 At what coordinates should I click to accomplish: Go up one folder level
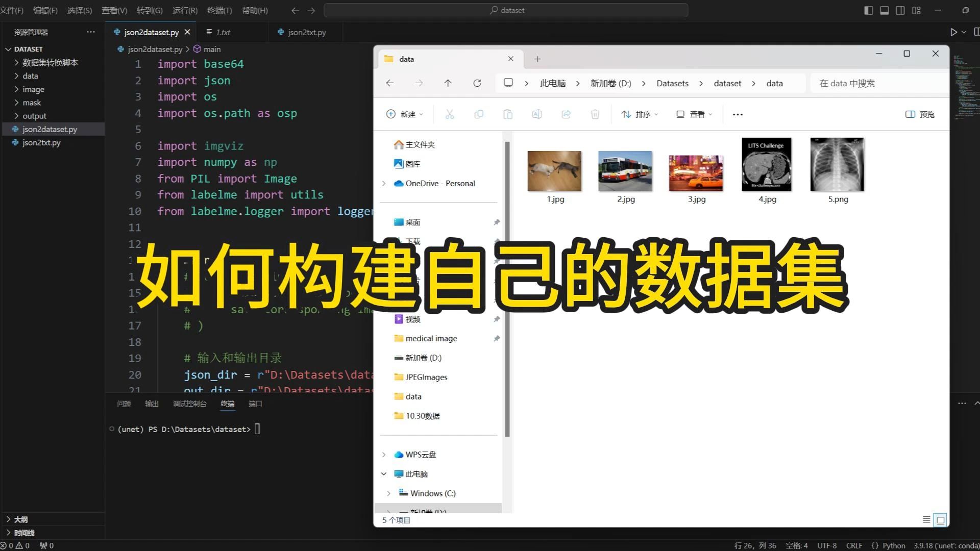(x=448, y=83)
